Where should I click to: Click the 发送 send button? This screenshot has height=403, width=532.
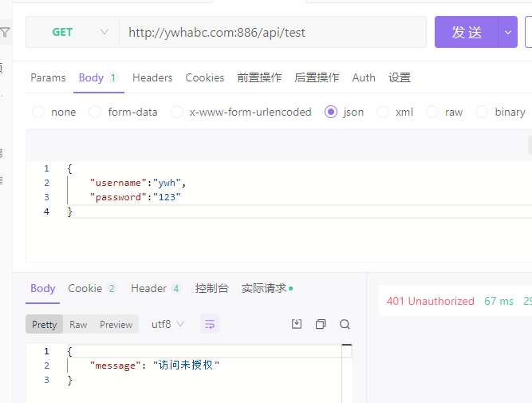click(466, 32)
